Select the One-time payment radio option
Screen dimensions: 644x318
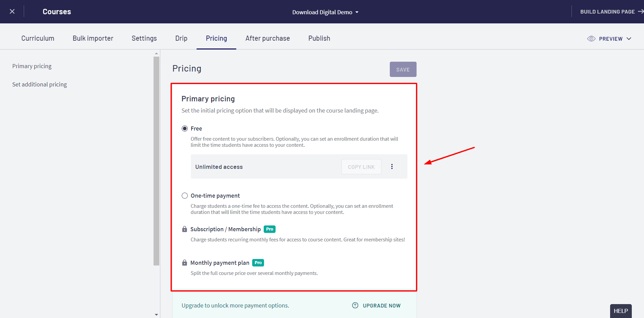point(185,196)
